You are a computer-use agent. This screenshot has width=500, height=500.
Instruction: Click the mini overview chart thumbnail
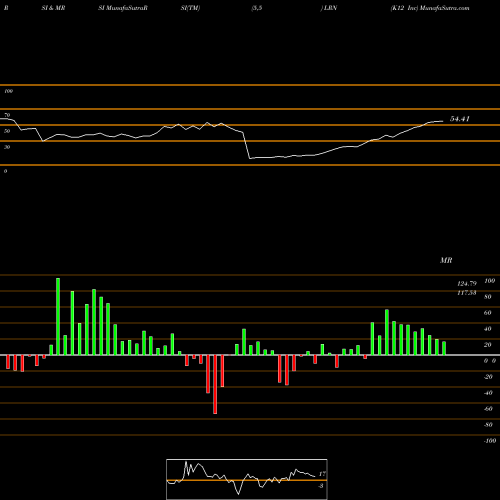click(247, 479)
